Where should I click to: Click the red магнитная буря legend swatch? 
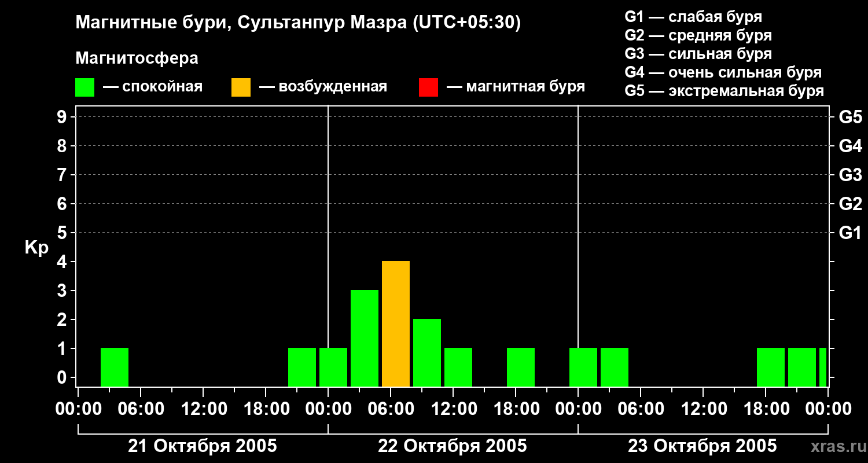[x=428, y=87]
